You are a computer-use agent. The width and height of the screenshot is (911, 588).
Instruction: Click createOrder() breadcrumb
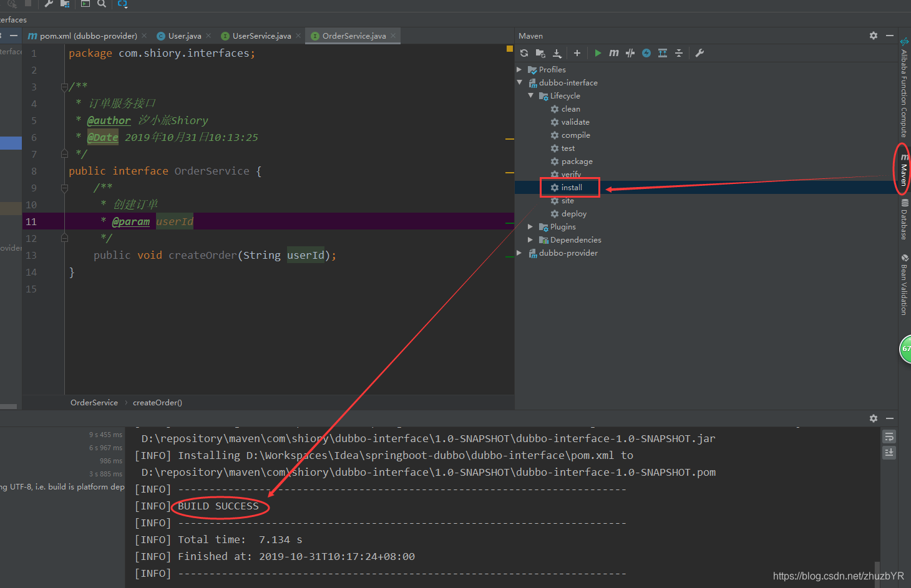pyautogui.click(x=157, y=402)
